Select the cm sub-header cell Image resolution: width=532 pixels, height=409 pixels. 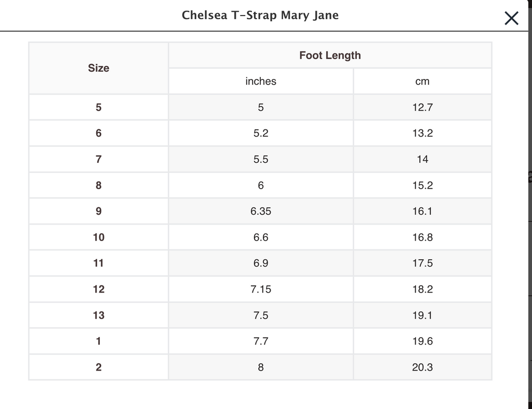422,82
